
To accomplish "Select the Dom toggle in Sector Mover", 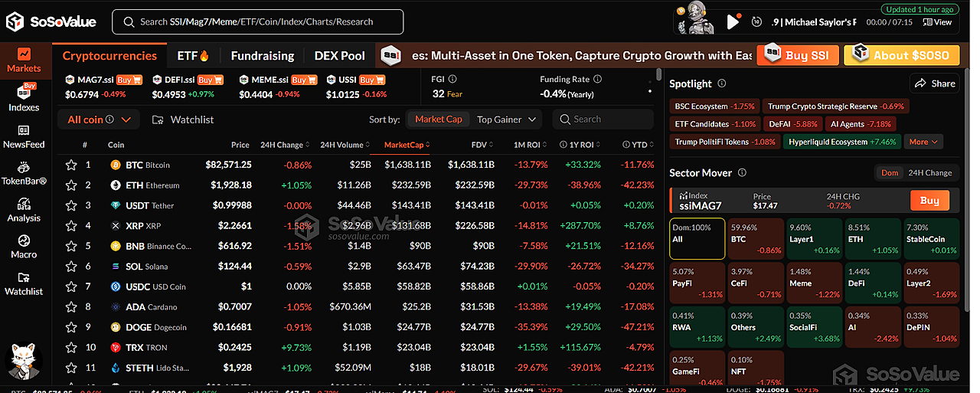I will click(890, 173).
